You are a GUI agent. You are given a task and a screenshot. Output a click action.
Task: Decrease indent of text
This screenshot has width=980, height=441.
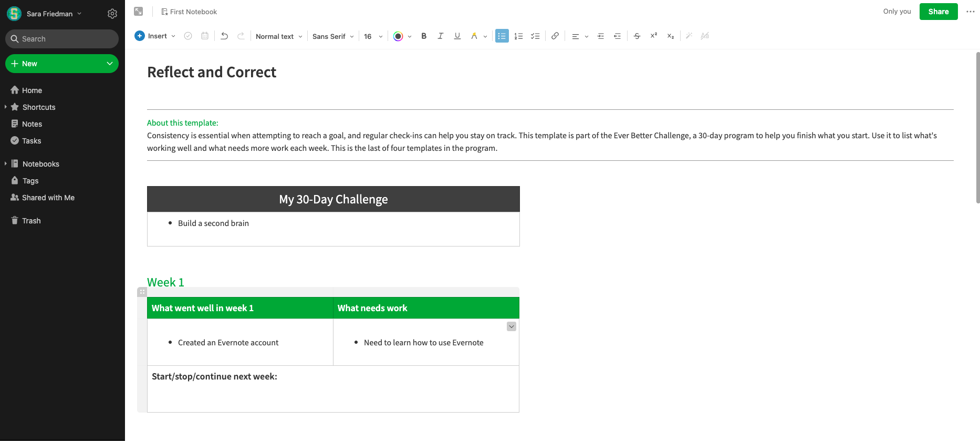click(618, 36)
